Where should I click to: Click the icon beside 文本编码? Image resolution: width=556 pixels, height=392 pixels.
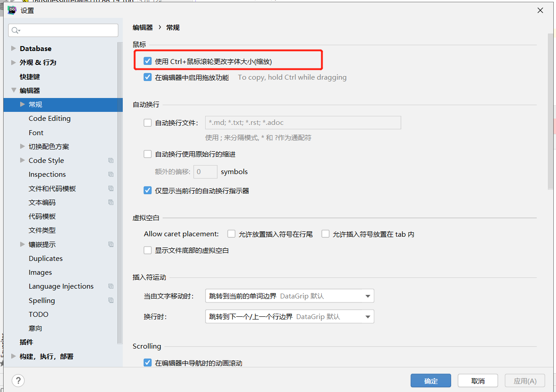(x=110, y=202)
